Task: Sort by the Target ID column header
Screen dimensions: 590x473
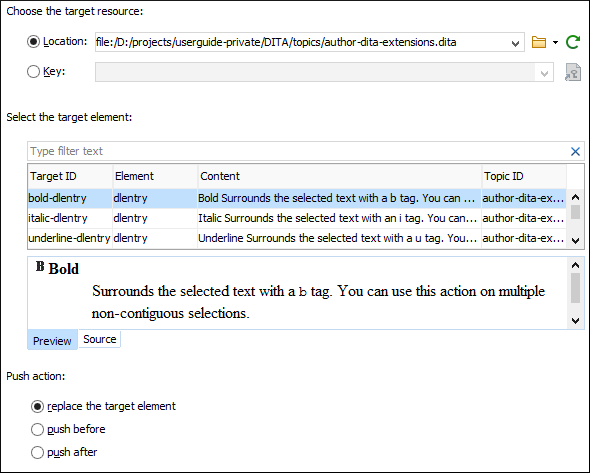Action: (x=70, y=176)
